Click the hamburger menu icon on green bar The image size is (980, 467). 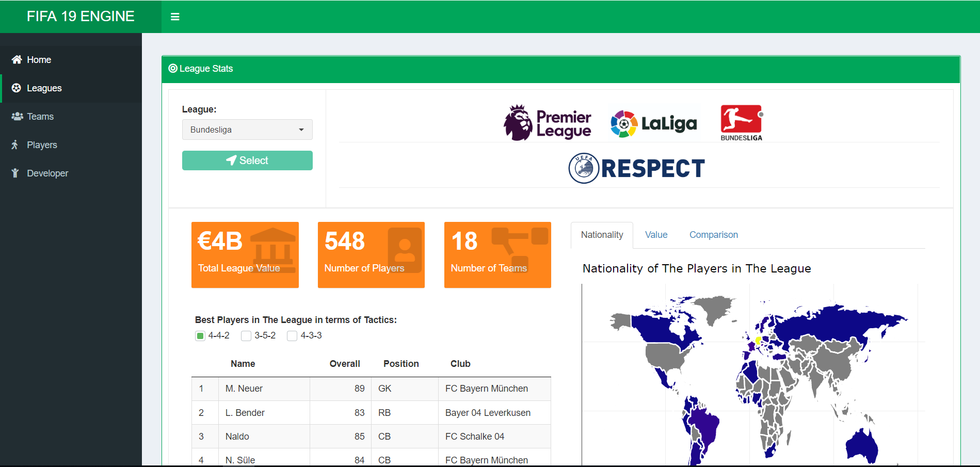(x=175, y=17)
